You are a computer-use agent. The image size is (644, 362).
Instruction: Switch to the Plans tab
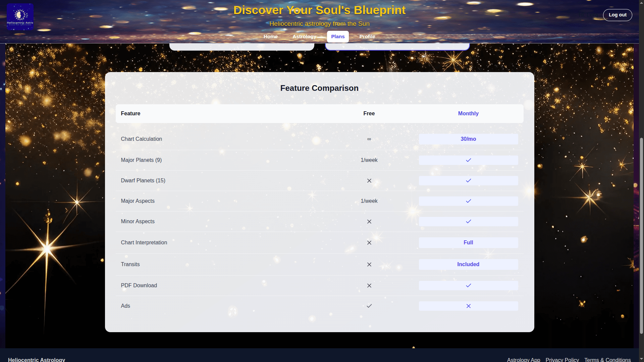pyautogui.click(x=338, y=37)
